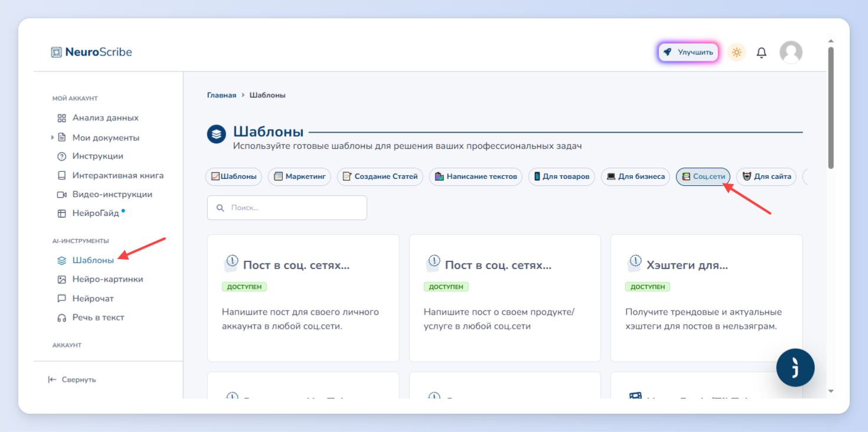Open the floating chat widget button
The width and height of the screenshot is (868, 432).
click(795, 368)
